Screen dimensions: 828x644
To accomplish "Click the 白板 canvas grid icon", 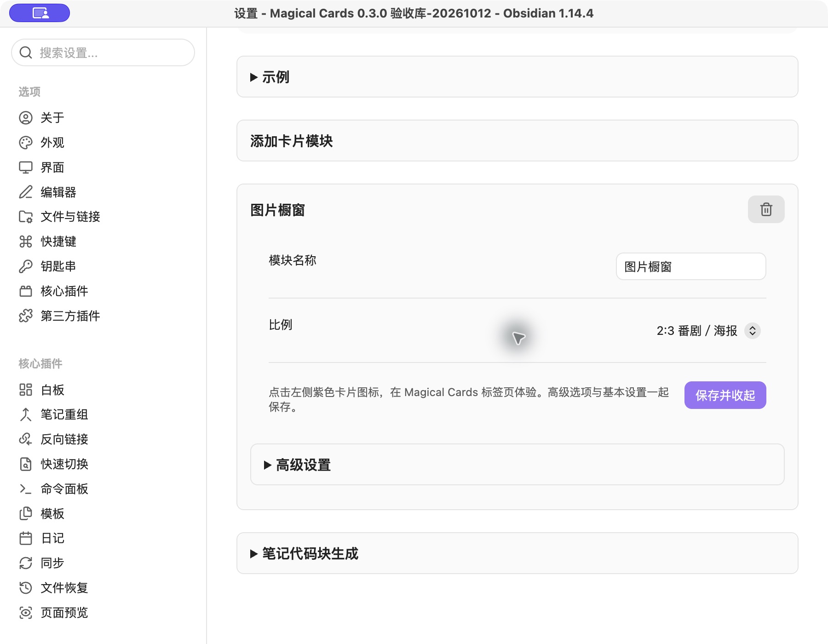I will tap(26, 390).
